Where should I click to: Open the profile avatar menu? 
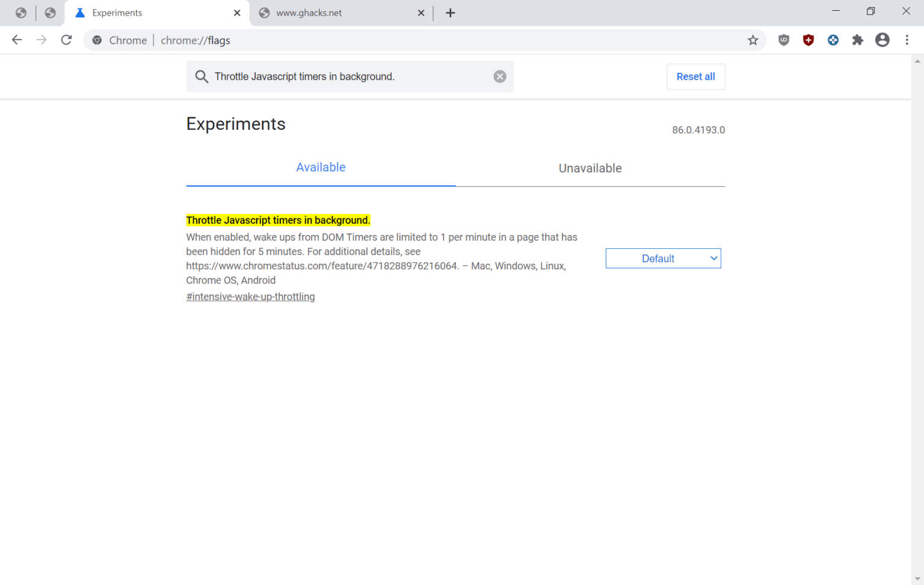pos(882,40)
